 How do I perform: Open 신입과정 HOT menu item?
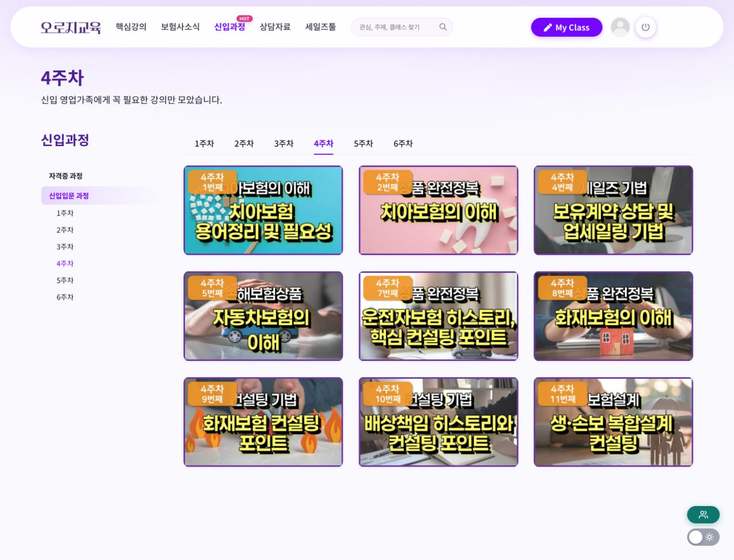[x=230, y=27]
